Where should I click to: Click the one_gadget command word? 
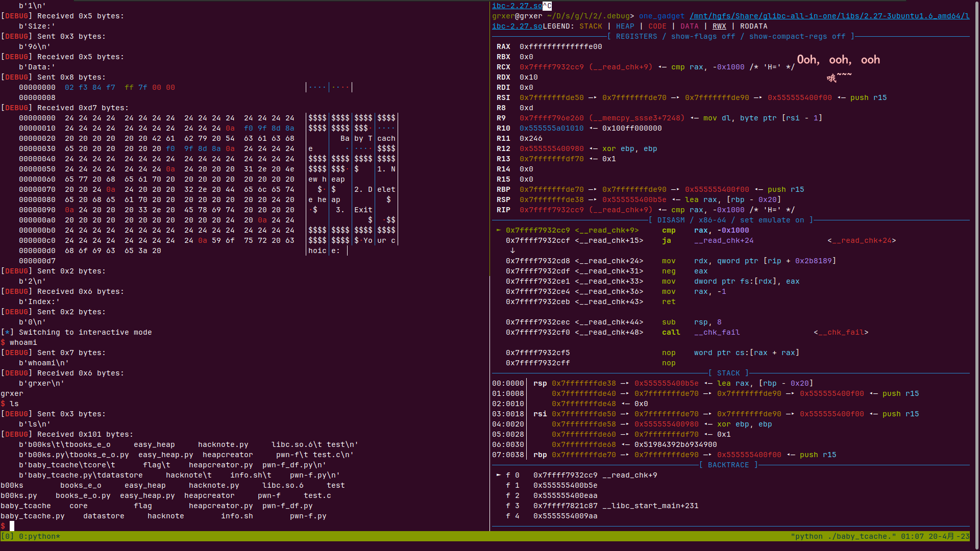point(662,16)
